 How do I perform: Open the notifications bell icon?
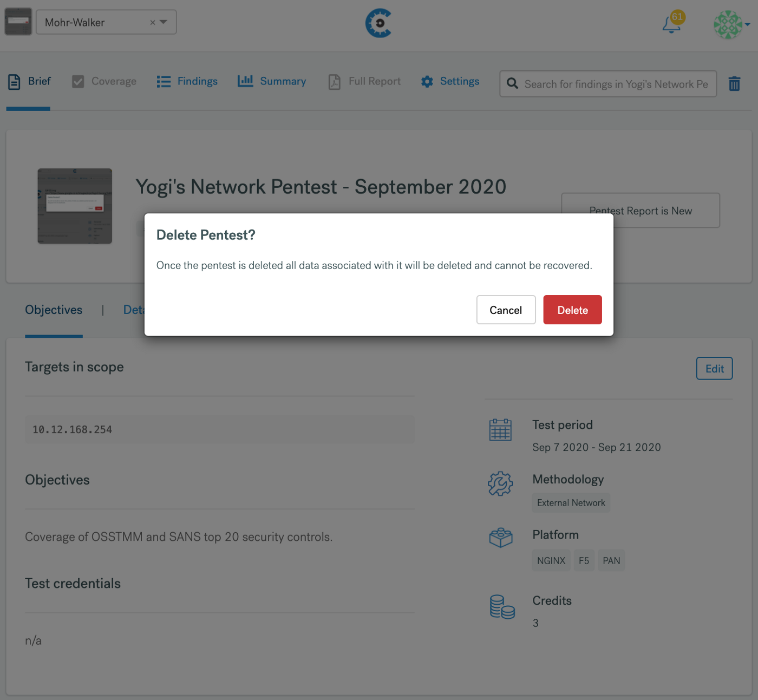click(671, 24)
